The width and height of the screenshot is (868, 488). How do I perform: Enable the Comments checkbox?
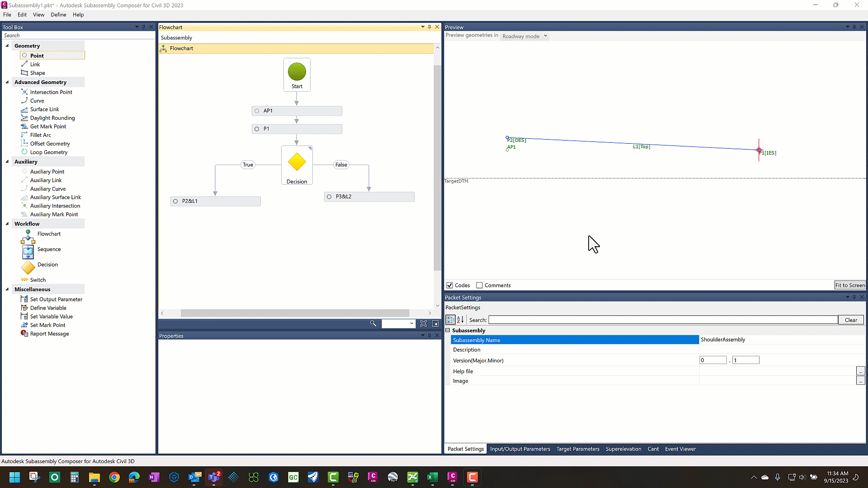[x=479, y=285]
